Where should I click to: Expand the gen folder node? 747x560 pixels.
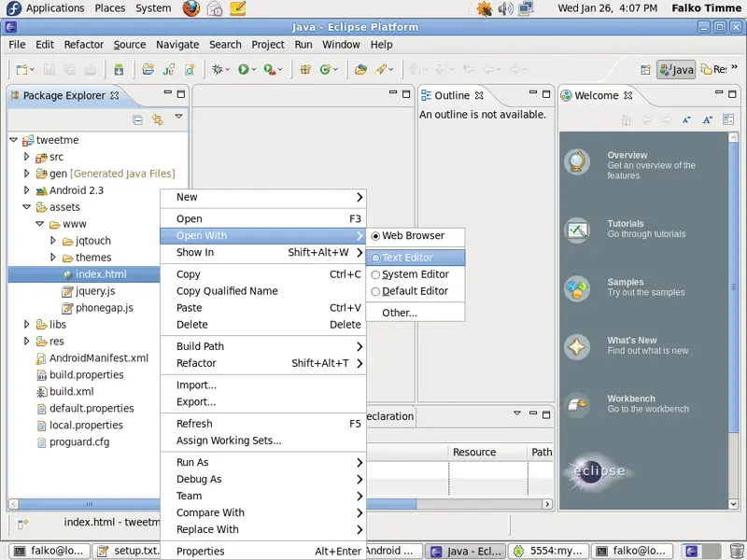27,173
